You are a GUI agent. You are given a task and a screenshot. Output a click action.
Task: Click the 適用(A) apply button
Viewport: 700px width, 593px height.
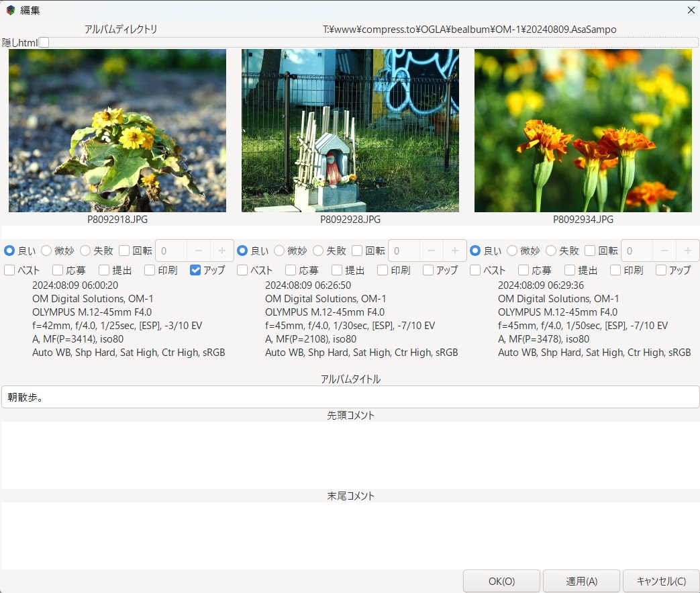(x=581, y=582)
